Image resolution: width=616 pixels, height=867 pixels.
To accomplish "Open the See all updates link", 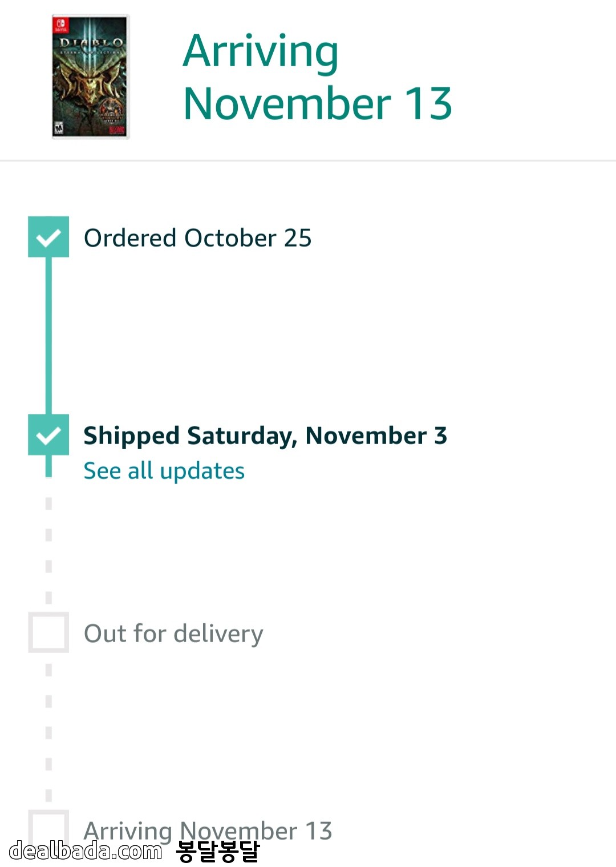I will click(164, 471).
